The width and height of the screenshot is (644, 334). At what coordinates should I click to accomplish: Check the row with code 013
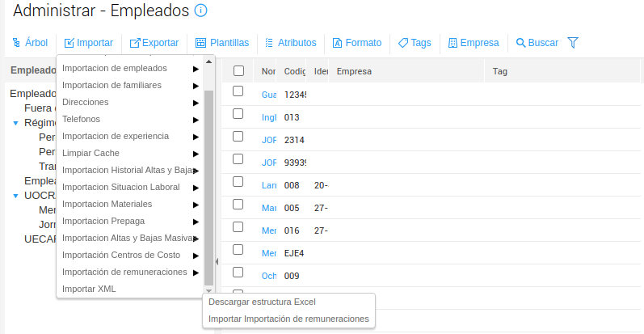pyautogui.click(x=238, y=114)
